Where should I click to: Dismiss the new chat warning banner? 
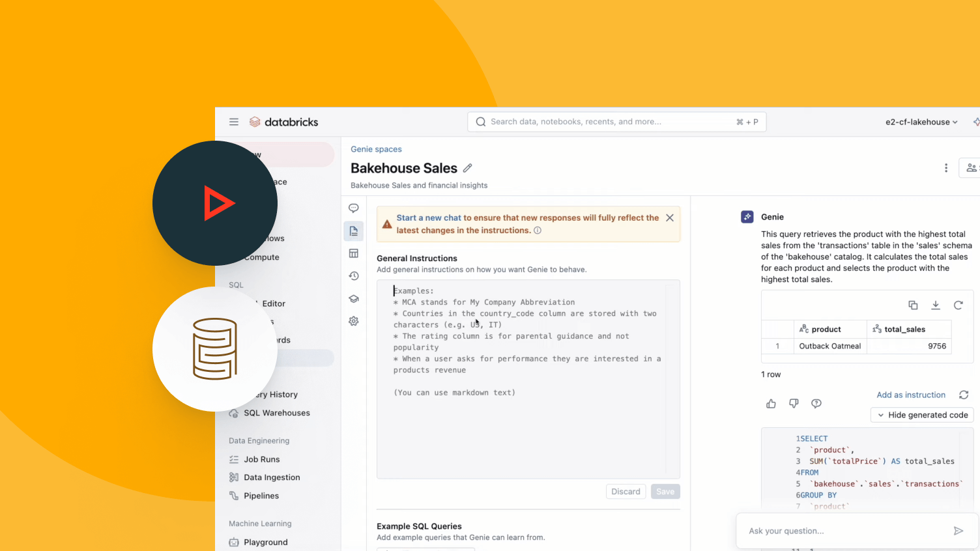670,218
